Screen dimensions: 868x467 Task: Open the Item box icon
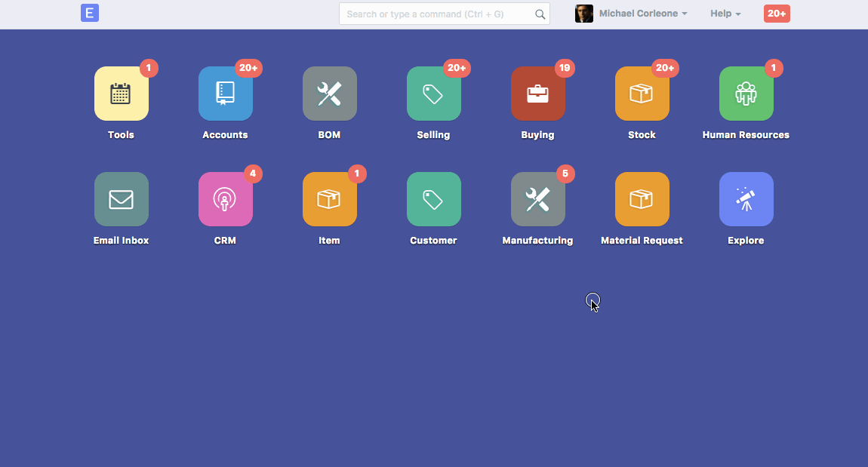coord(329,199)
